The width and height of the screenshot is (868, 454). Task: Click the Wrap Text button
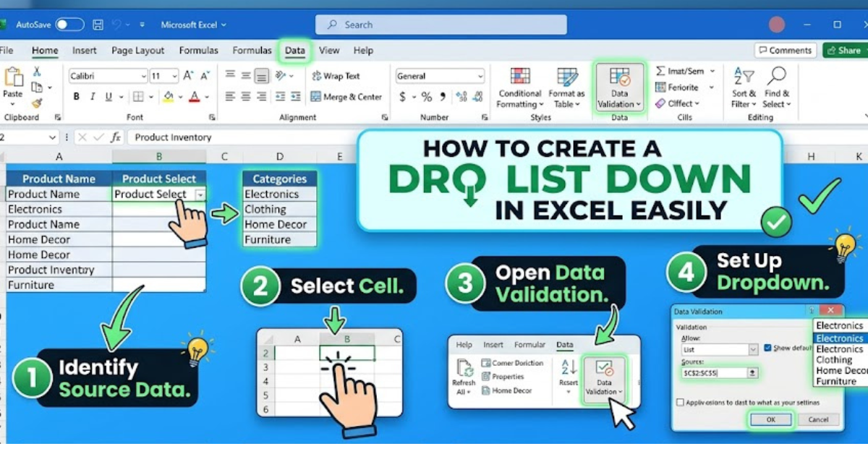pyautogui.click(x=336, y=76)
